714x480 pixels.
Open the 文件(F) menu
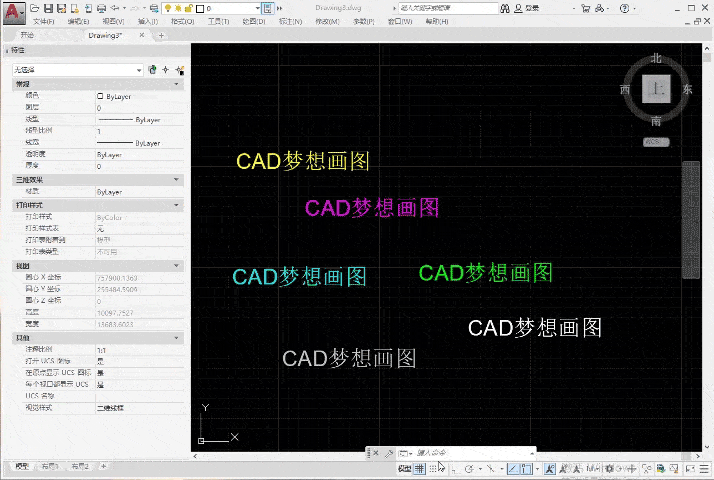pos(44,21)
